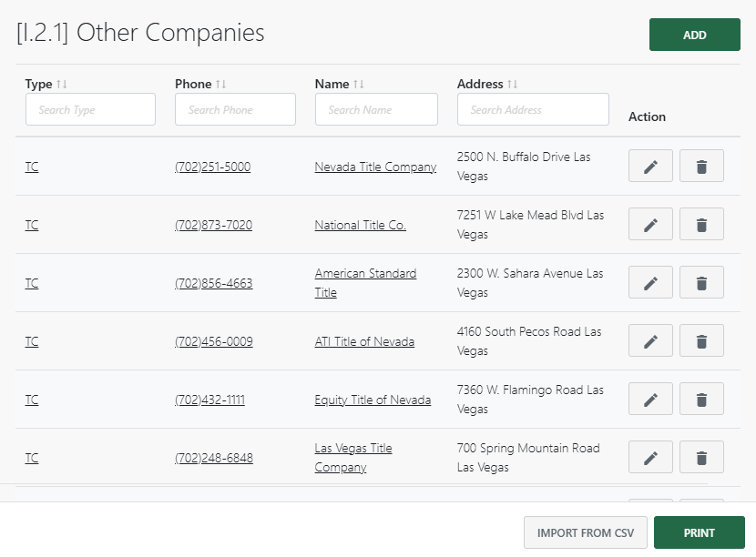Click ADD to create a new company
756x557 pixels.
(x=694, y=34)
